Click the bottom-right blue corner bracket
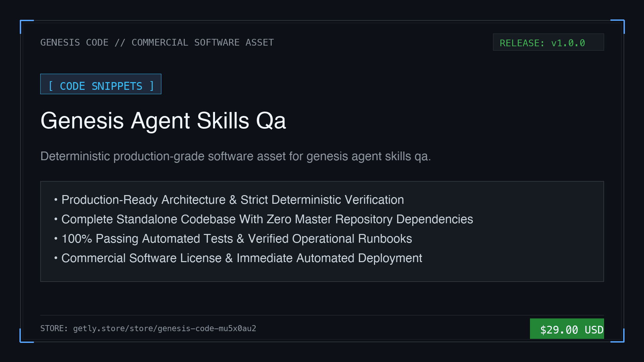This screenshot has height=362, width=644. 618,336
